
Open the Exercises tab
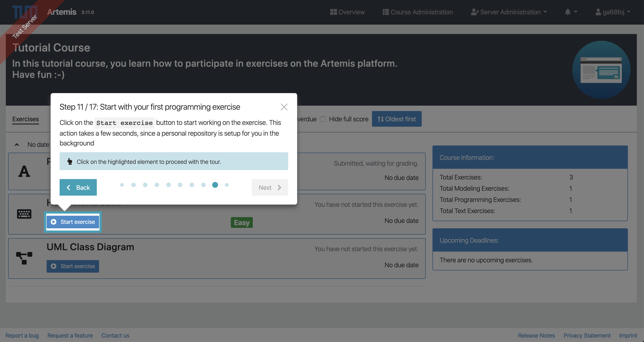[x=26, y=119]
